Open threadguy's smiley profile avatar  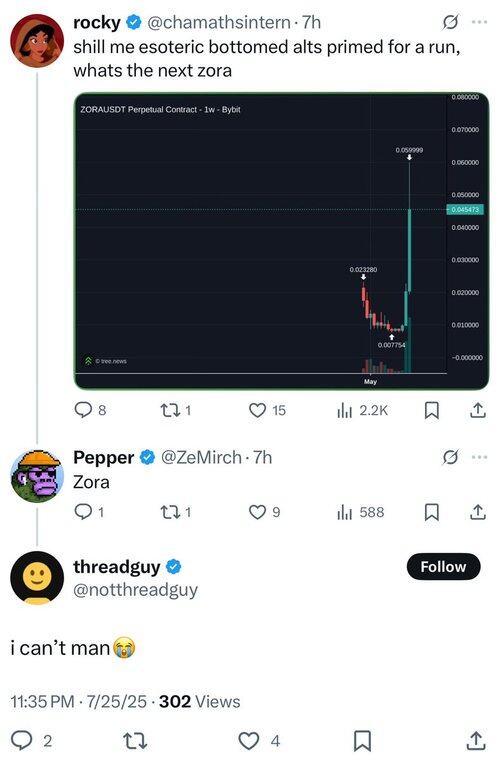[37, 578]
